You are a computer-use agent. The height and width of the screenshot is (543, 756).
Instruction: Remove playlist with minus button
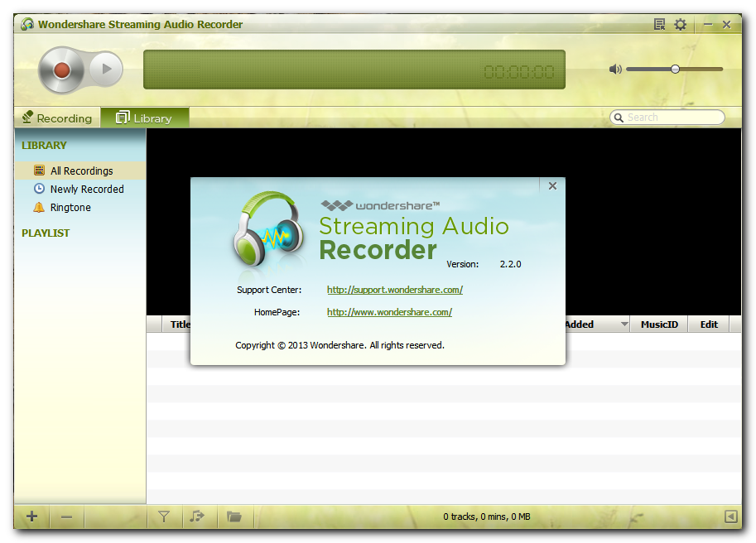(x=66, y=517)
